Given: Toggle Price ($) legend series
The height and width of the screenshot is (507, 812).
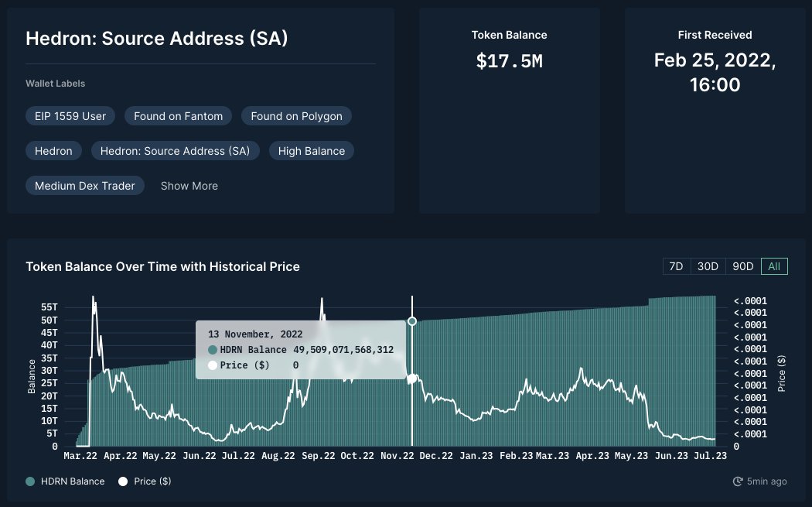Looking at the screenshot, I should click(x=145, y=481).
